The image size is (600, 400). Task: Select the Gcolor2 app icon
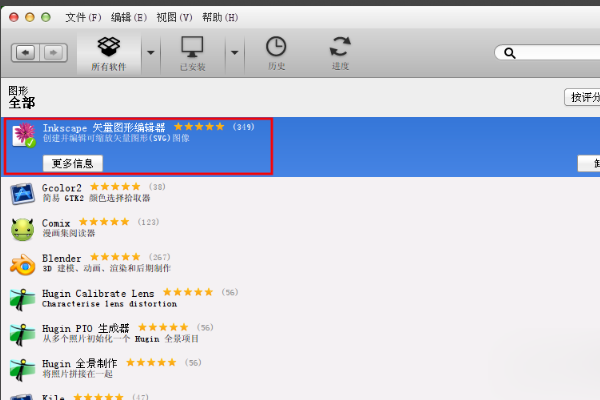(x=22, y=194)
